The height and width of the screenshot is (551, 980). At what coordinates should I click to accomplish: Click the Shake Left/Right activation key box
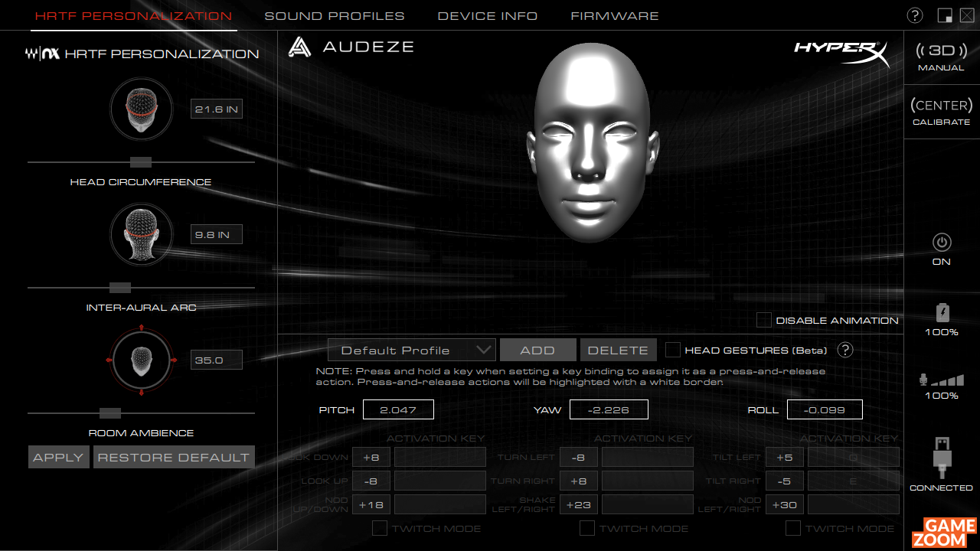pyautogui.click(x=648, y=504)
